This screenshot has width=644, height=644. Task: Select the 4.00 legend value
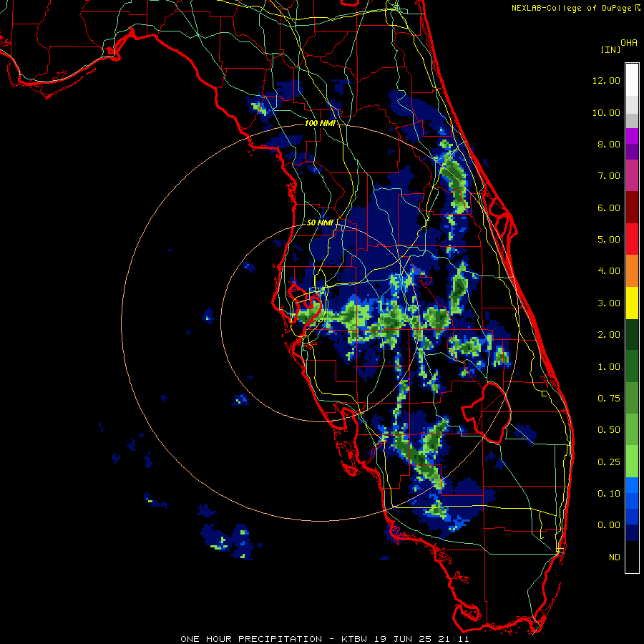(x=609, y=271)
